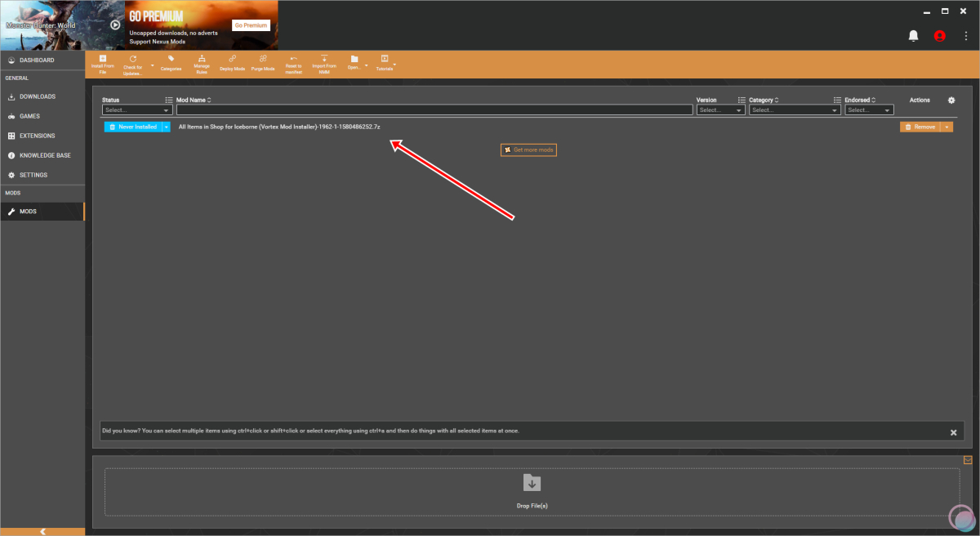Open the notifications bell
This screenshot has width=980, height=536.
tap(914, 36)
